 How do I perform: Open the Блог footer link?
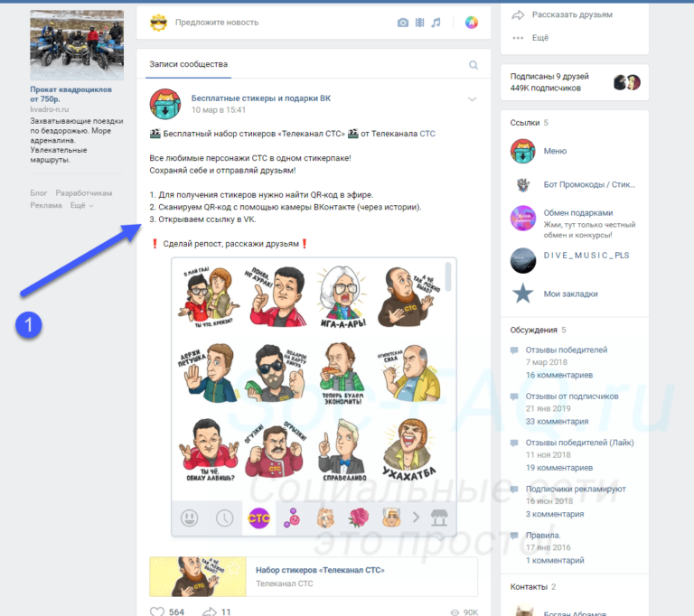pos(39,193)
